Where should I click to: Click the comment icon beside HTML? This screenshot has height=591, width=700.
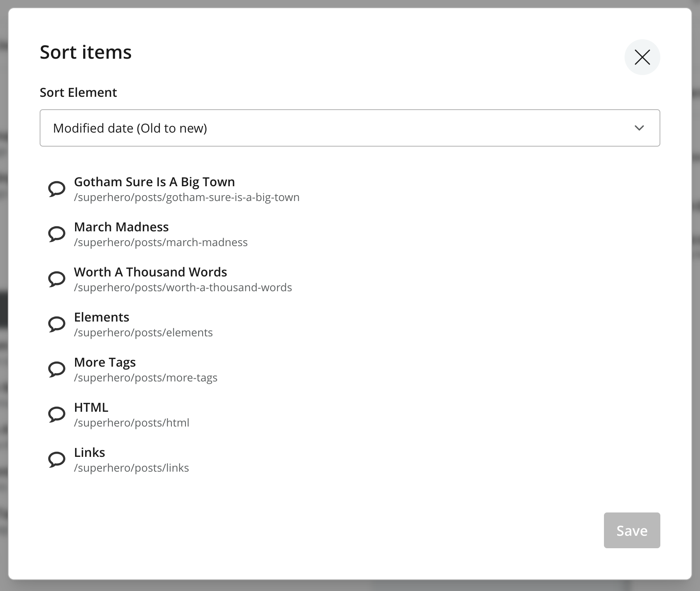57,414
